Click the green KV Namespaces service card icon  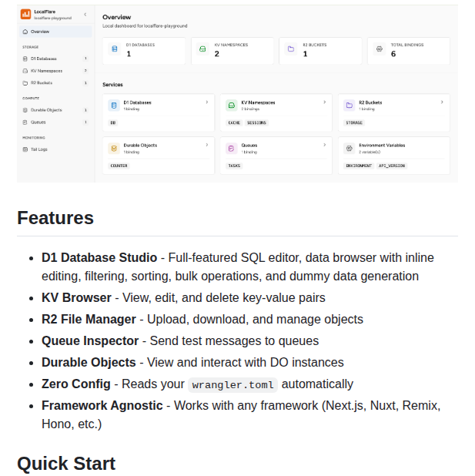231,105
